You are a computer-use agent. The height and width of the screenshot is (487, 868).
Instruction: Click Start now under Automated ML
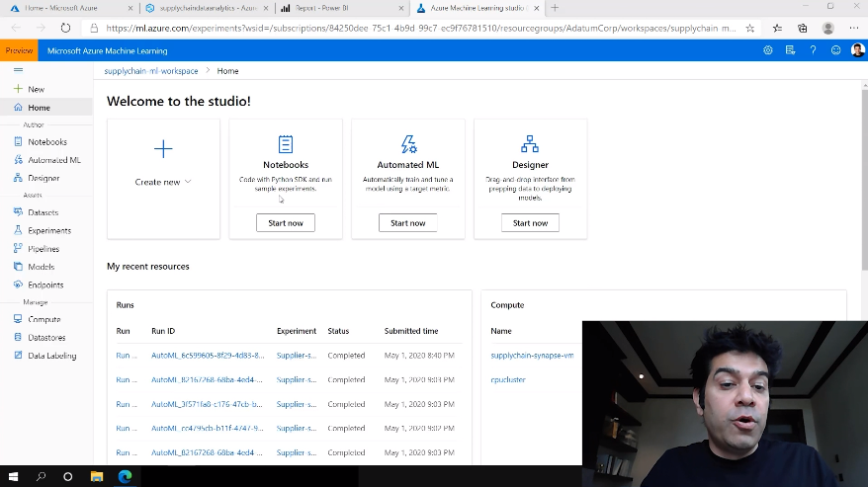coord(407,223)
